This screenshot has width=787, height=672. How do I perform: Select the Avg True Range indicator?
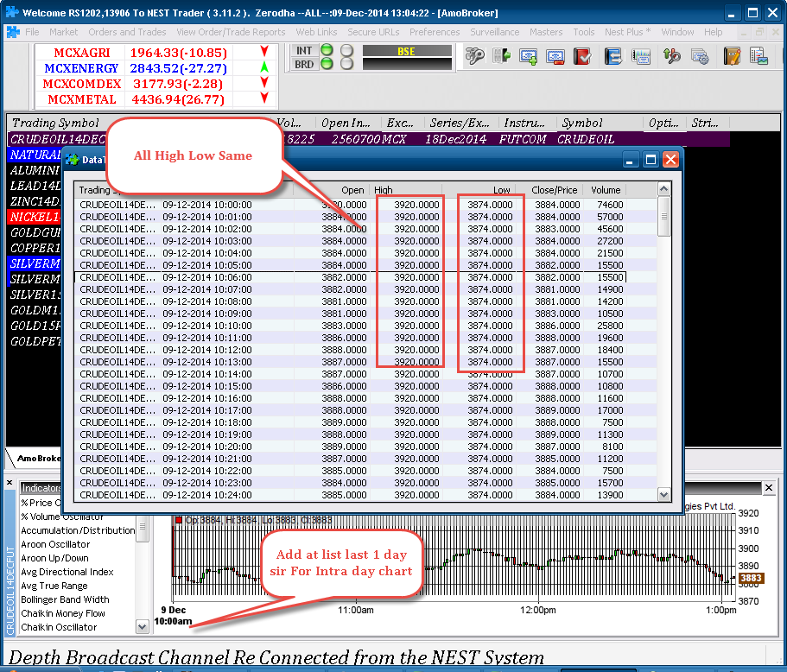click(54, 586)
